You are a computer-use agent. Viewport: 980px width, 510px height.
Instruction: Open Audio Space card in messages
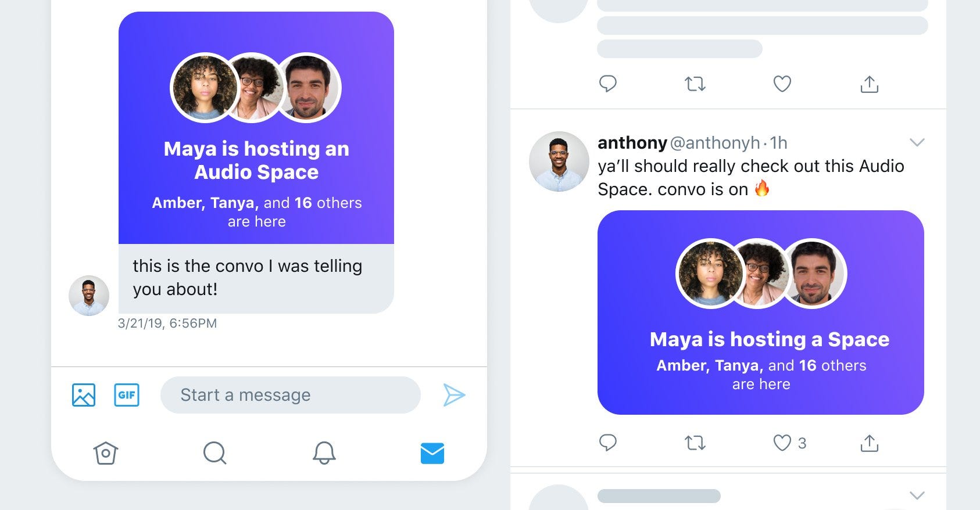[x=256, y=128]
